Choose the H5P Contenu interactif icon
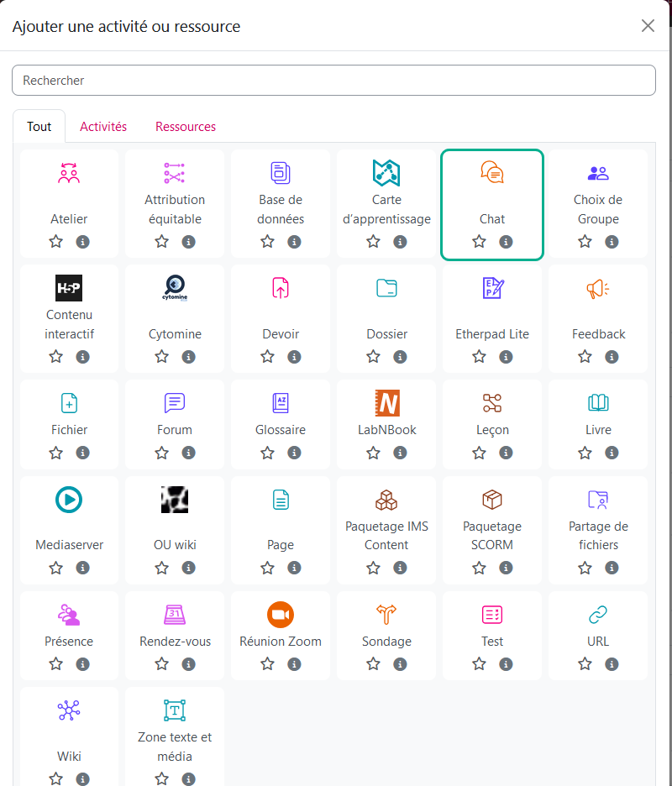The width and height of the screenshot is (672, 786). point(69,288)
